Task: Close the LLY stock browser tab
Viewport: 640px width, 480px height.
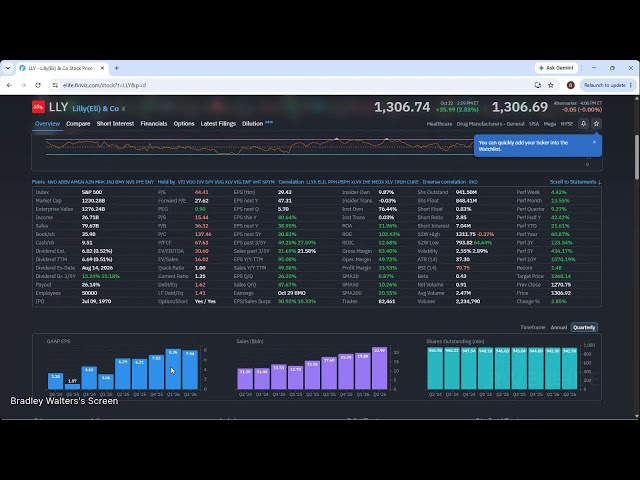Action: pyautogui.click(x=102, y=68)
